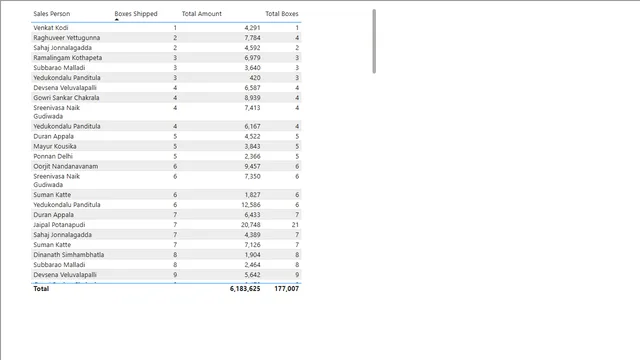Image resolution: width=640 pixels, height=360 pixels.
Task: Click the amount 7,350 for Sreenivasa Naik Gudiwada
Action: [x=252, y=176]
